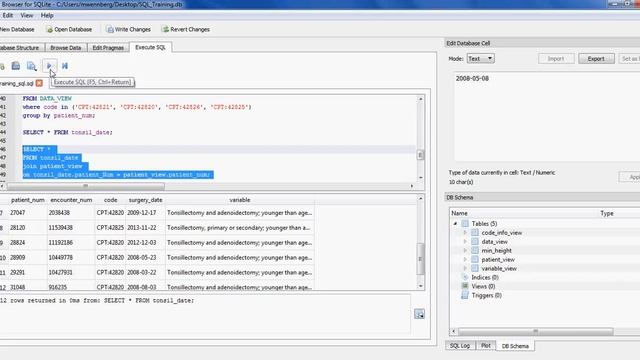Click the line 'SELECT * FROM tonsil_date;' in editor
This screenshot has height=360, width=640.
pyautogui.click(x=67, y=132)
